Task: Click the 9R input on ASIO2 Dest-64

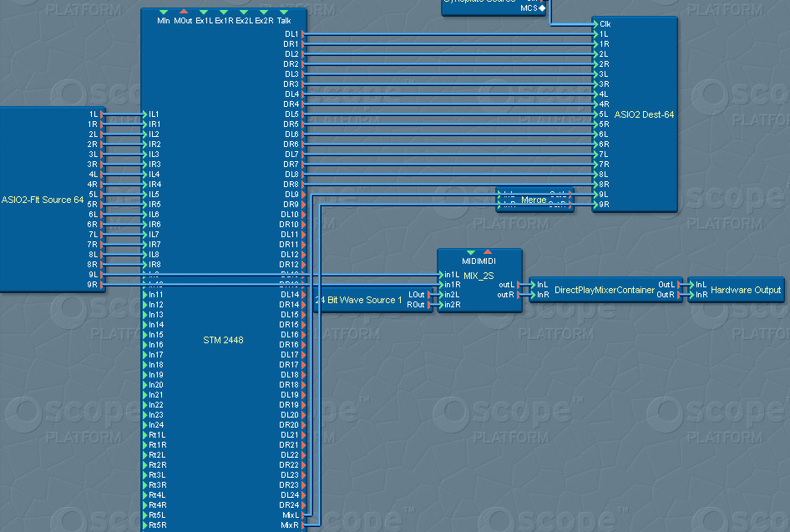Action: [x=595, y=205]
